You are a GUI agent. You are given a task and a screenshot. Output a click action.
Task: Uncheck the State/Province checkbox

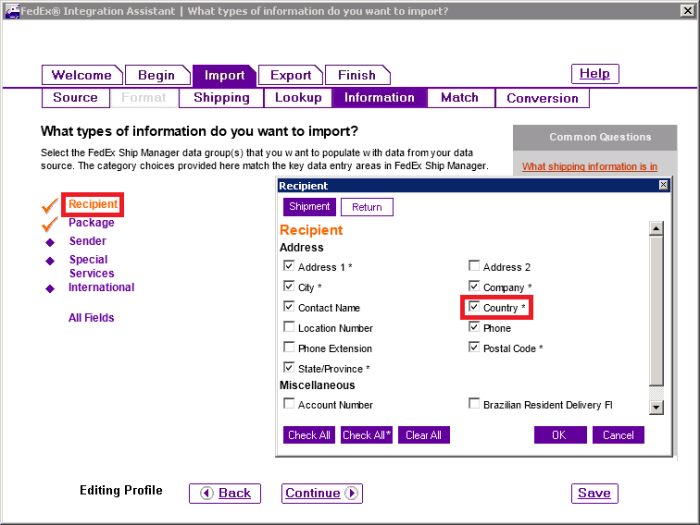[289, 367]
